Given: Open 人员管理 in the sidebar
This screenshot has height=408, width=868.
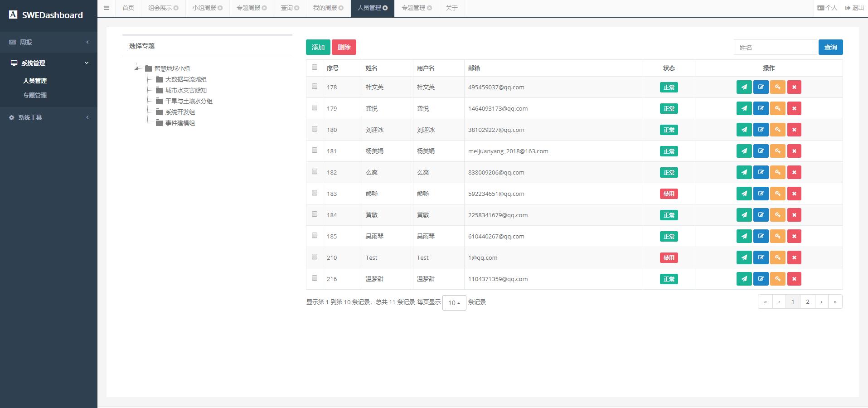Looking at the screenshot, I should pos(35,81).
